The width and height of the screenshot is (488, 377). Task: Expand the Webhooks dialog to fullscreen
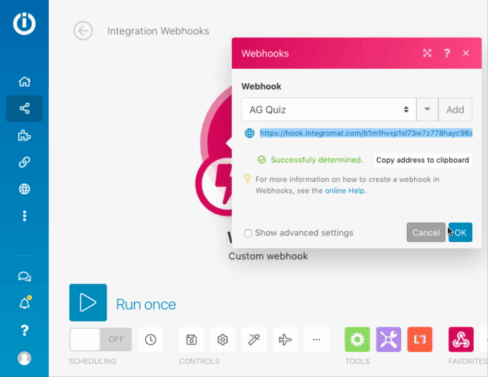pyautogui.click(x=427, y=53)
